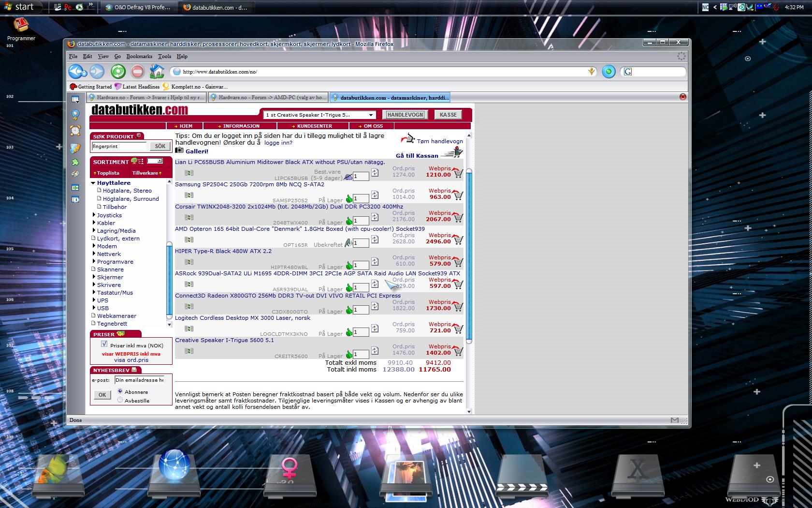Expand the Skjermer category
812x508 pixels.
pyautogui.click(x=94, y=277)
